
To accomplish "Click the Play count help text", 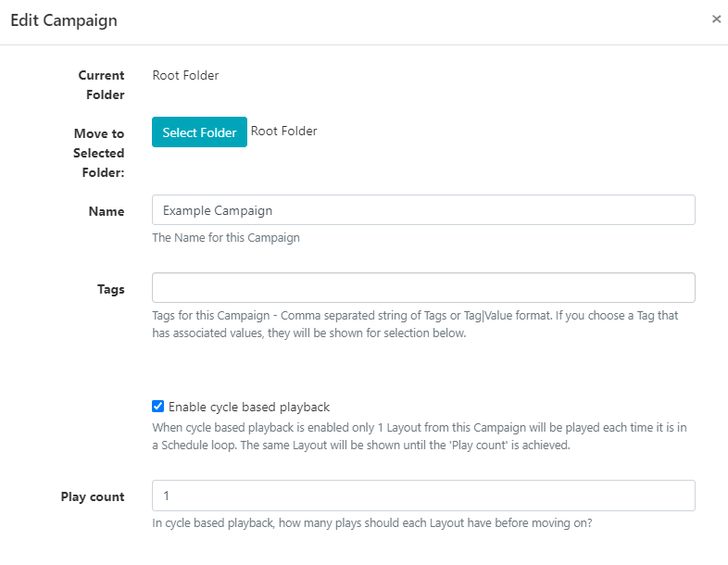I will (x=371, y=522).
